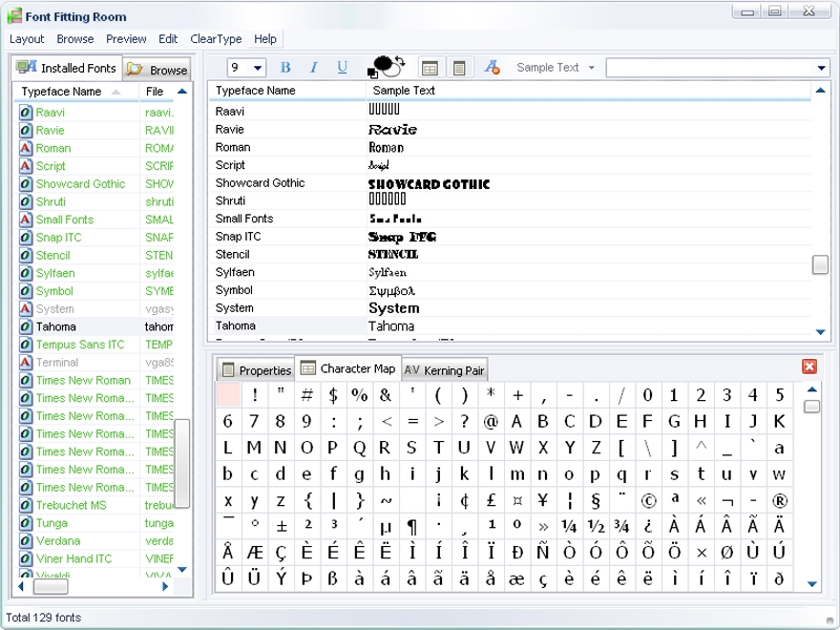Select Stencil row in preview pane
The height and width of the screenshot is (630, 840).
click(x=510, y=254)
